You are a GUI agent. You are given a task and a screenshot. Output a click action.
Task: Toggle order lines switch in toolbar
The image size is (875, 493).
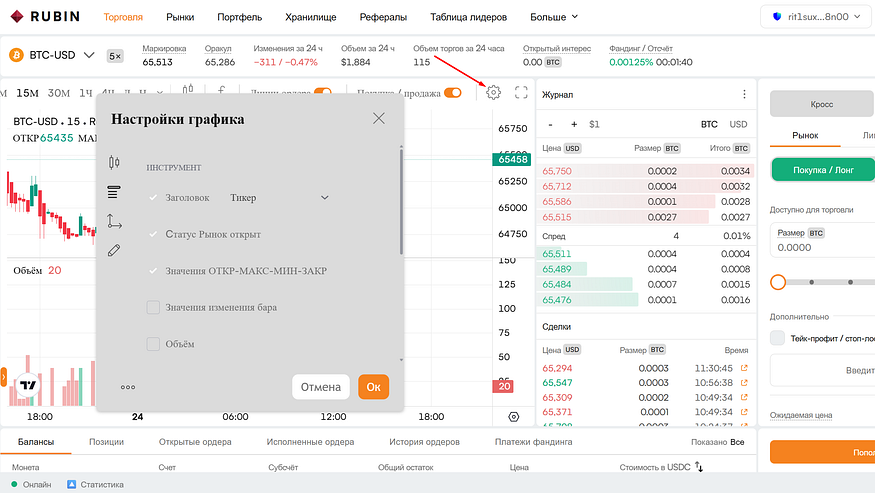[323, 92]
